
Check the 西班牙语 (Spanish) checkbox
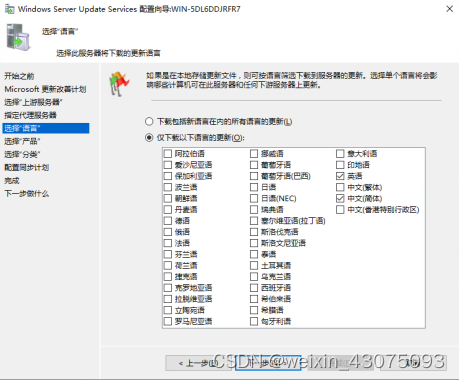point(254,288)
